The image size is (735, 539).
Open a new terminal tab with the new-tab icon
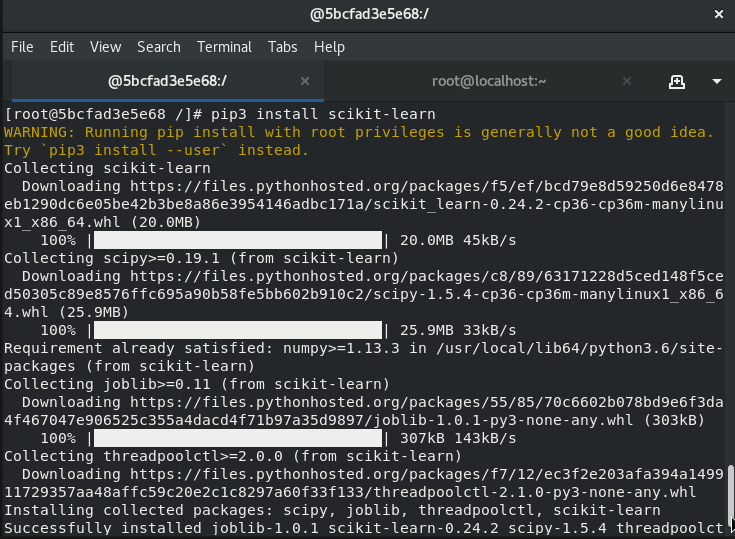(x=676, y=82)
